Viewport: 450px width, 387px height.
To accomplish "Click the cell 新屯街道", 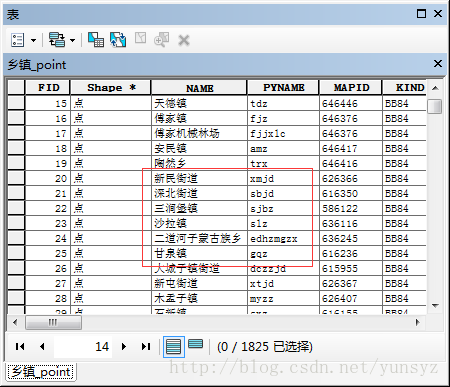I will [199, 283].
